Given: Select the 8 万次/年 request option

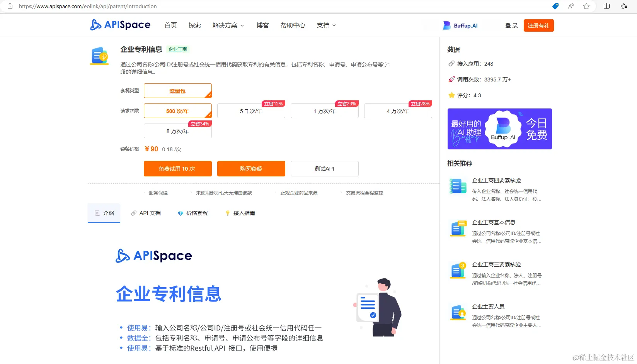Looking at the screenshot, I should tap(177, 131).
